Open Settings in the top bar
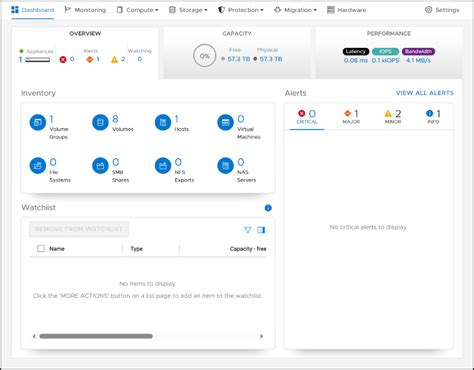The width and height of the screenshot is (474, 370). (x=442, y=10)
